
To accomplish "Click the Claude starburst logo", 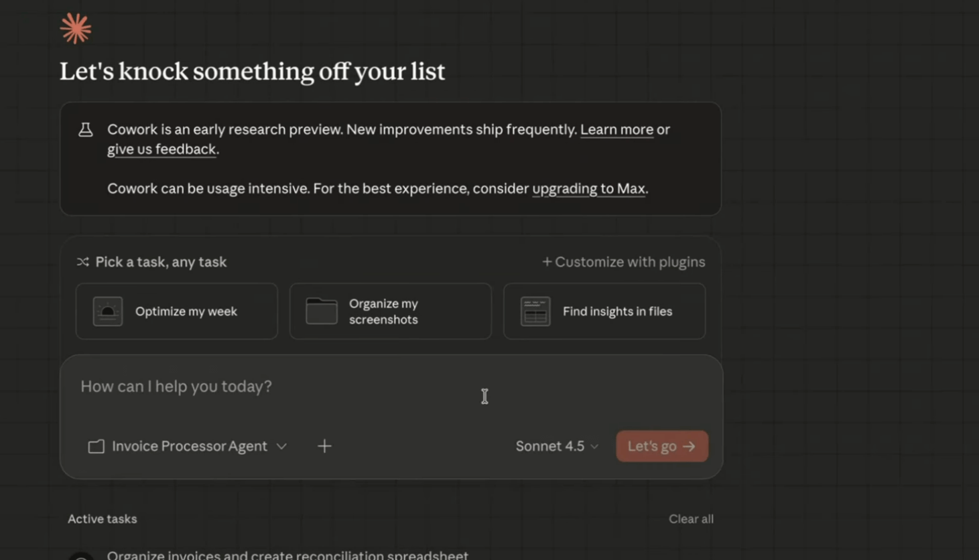I will pyautogui.click(x=75, y=29).
